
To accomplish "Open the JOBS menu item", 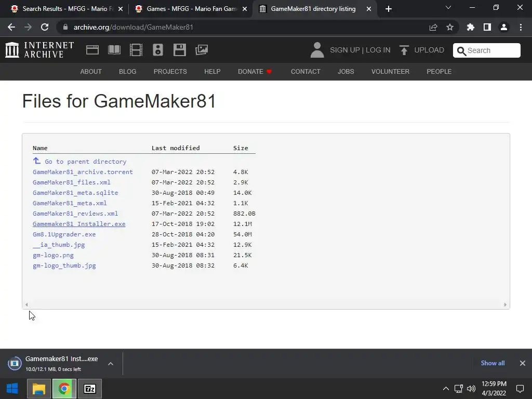I will (x=345, y=72).
